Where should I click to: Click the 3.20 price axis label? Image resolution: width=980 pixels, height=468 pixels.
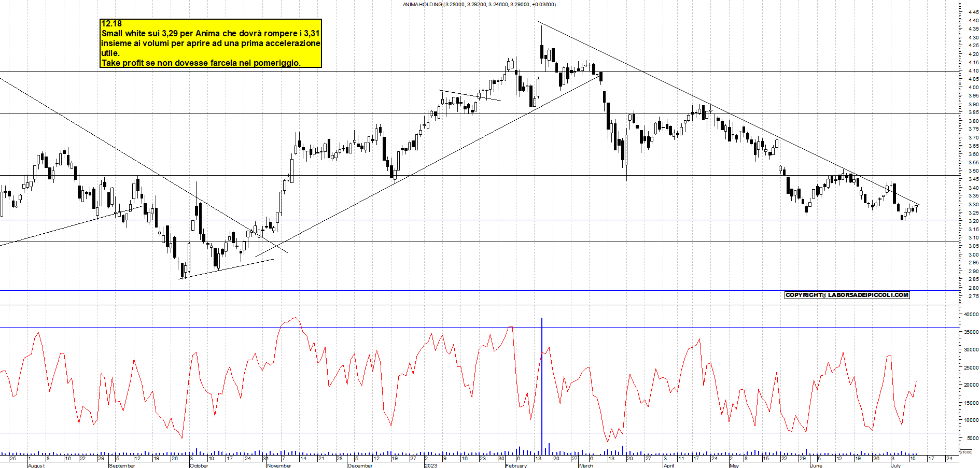[x=973, y=221]
